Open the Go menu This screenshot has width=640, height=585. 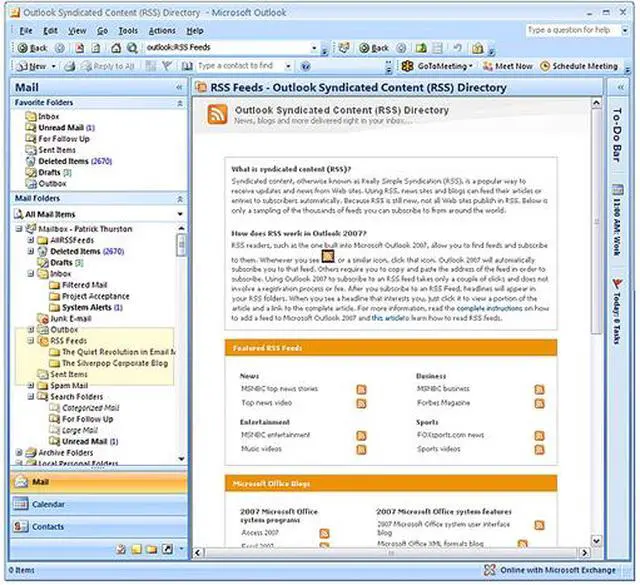[102, 31]
